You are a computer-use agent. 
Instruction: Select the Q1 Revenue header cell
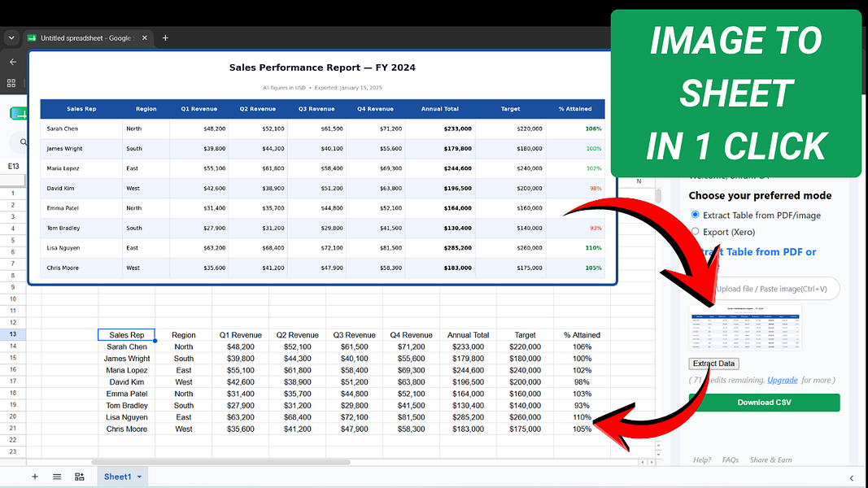(240, 335)
